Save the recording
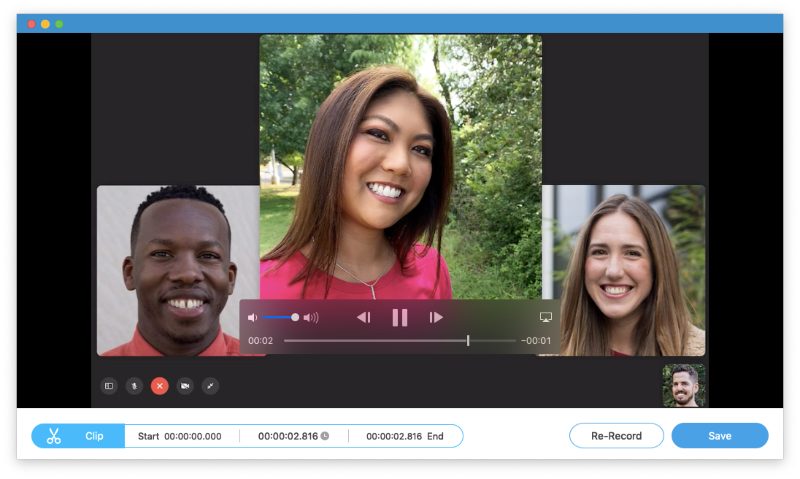The height and width of the screenshot is (479, 800). pos(719,436)
